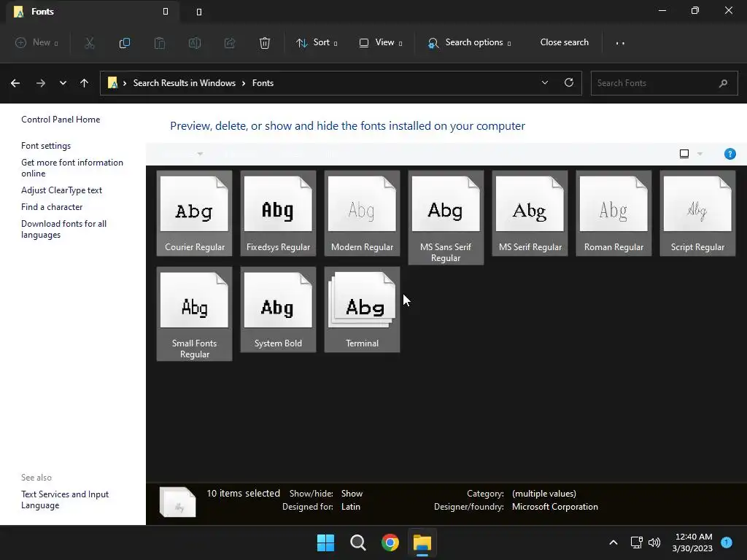Expand address bar history dropdown
Screen dimensions: 747x560
(544, 82)
